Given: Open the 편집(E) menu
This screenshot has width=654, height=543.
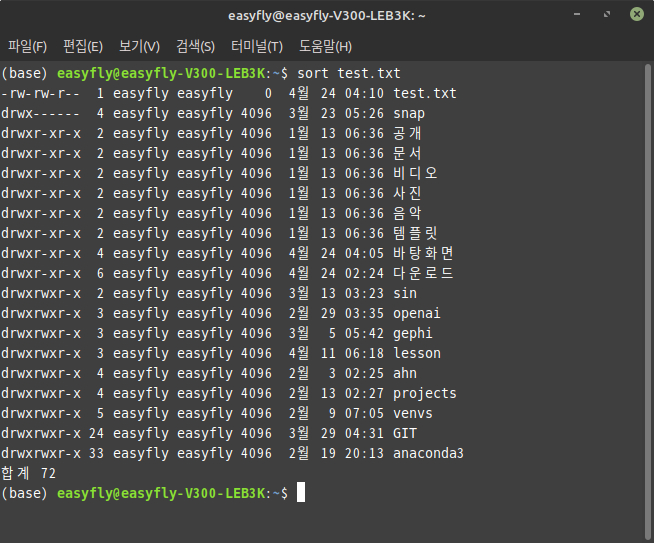Looking at the screenshot, I should (83, 46).
